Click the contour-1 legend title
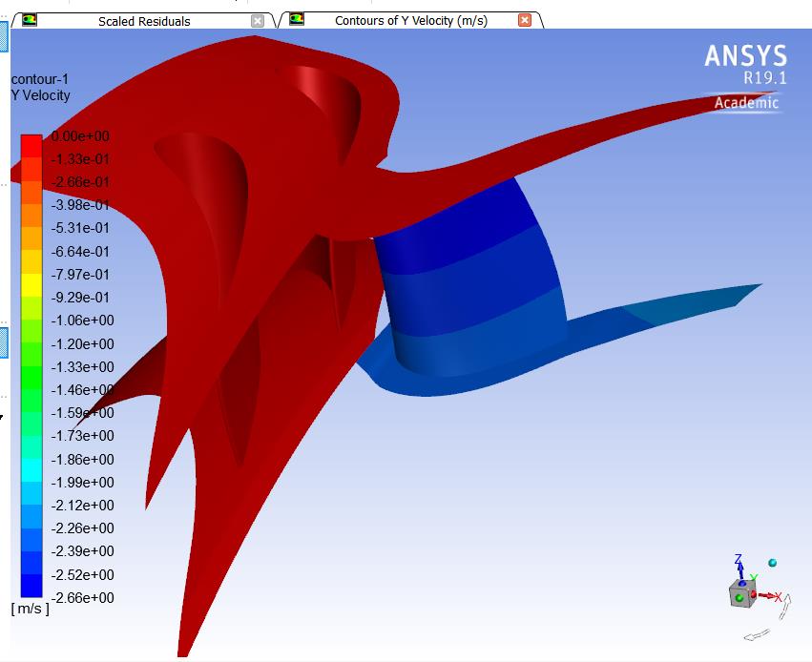 [40, 79]
